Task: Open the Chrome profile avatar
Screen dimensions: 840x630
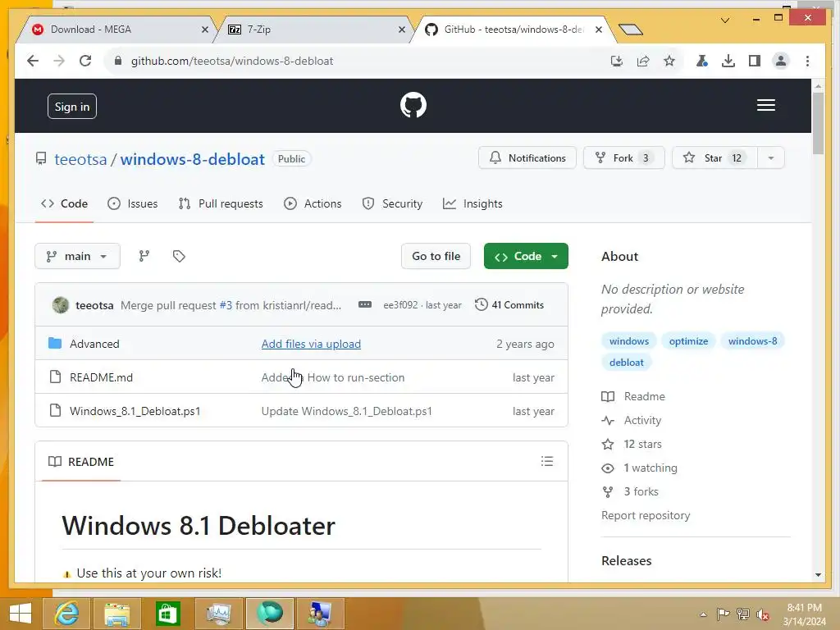Action: tap(781, 61)
